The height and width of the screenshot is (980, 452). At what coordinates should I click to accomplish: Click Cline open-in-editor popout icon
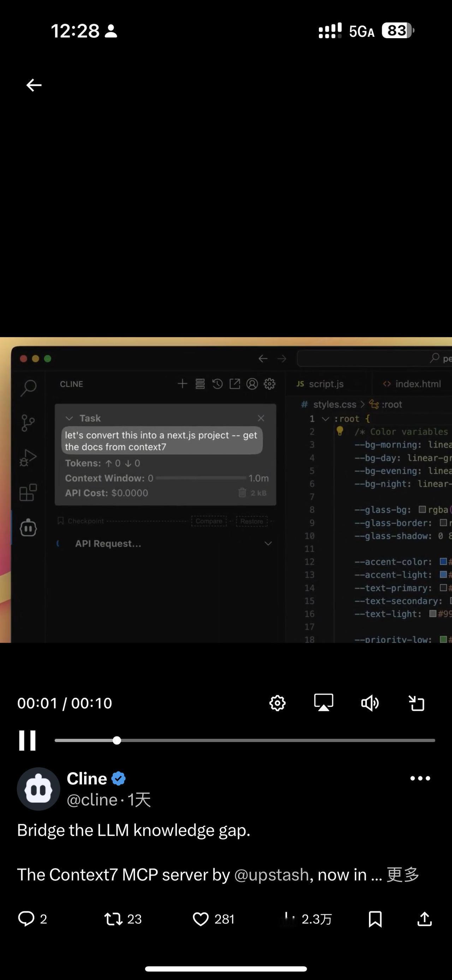click(x=234, y=384)
